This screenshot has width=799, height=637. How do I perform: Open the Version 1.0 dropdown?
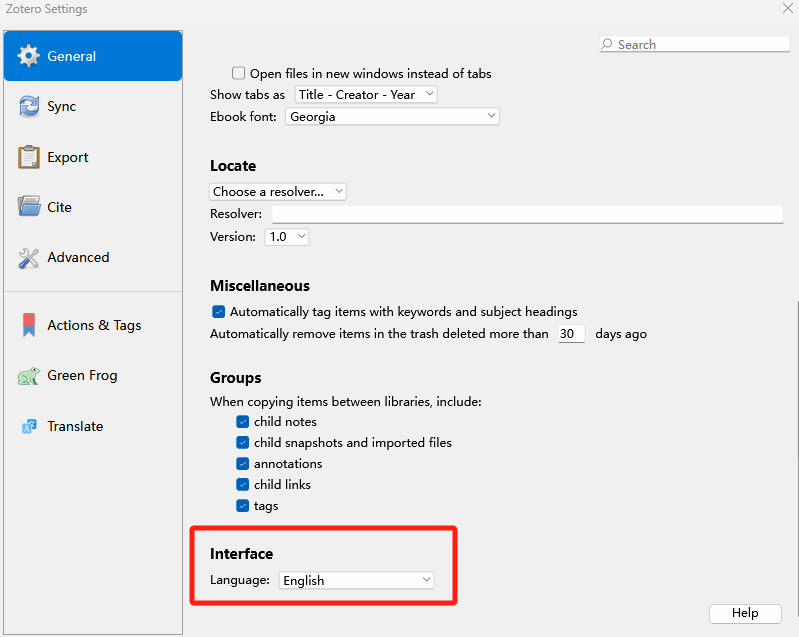pos(286,236)
